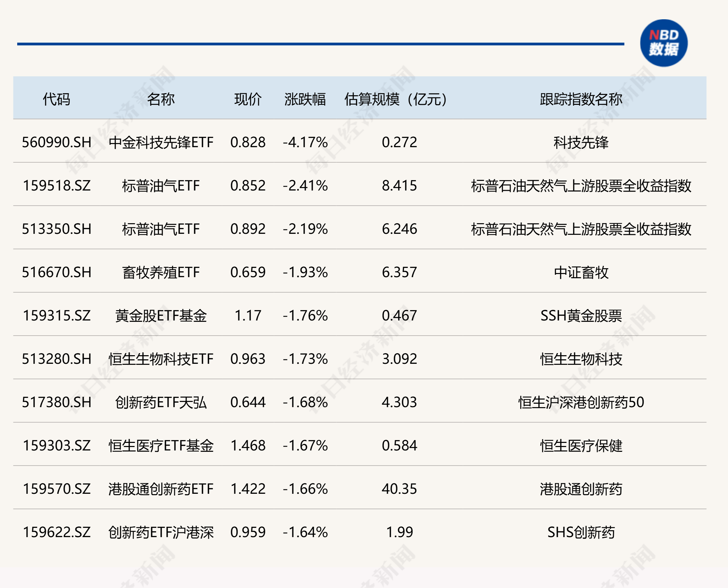Select 恒生生物科技ETF row name
This screenshot has width=728, height=588.
tap(161, 359)
